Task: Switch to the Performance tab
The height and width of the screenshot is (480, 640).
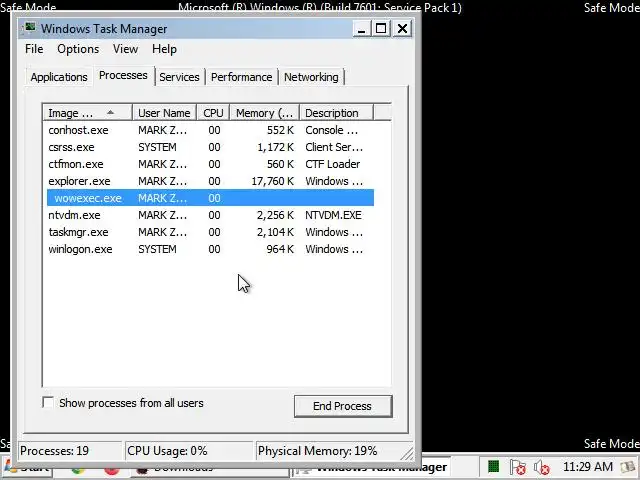Action: pyautogui.click(x=241, y=77)
